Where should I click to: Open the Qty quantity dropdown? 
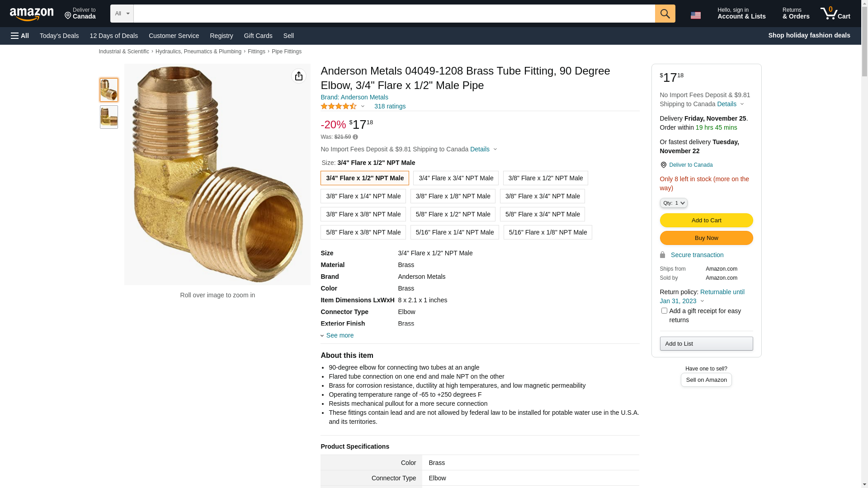pyautogui.click(x=674, y=203)
